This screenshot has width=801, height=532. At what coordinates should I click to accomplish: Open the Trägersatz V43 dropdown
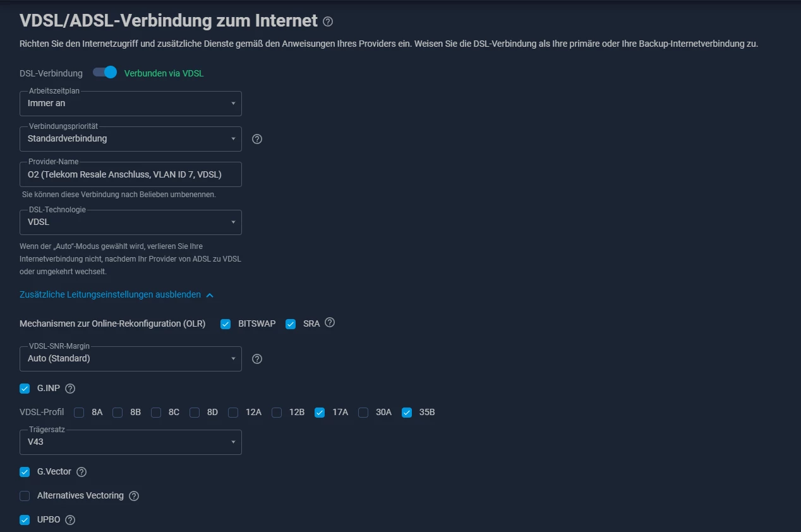[x=130, y=442]
